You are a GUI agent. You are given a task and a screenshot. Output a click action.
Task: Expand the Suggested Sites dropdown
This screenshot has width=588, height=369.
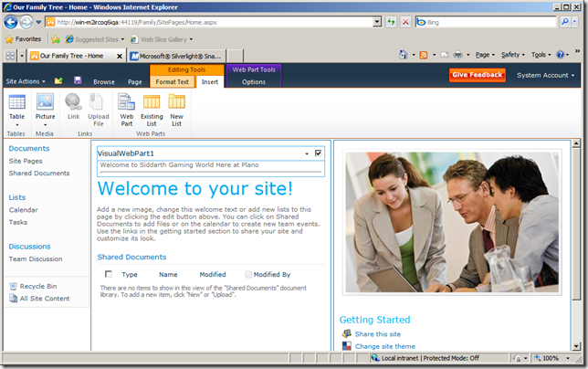tap(122, 39)
